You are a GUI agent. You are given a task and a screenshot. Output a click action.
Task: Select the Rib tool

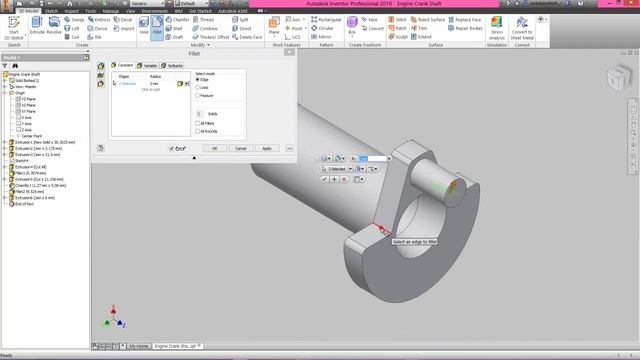click(94, 37)
